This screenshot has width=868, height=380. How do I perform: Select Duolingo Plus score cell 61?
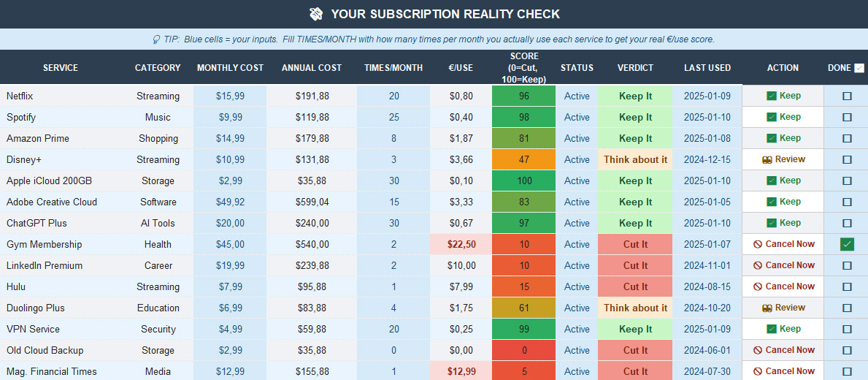click(523, 308)
